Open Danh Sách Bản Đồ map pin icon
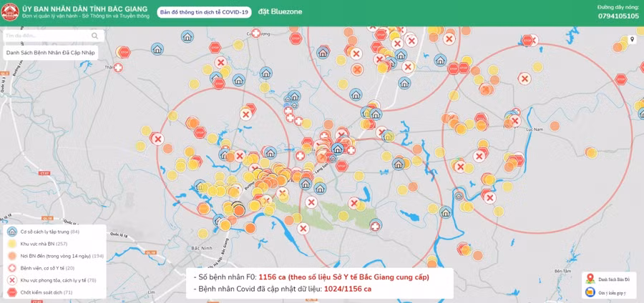 589,279
